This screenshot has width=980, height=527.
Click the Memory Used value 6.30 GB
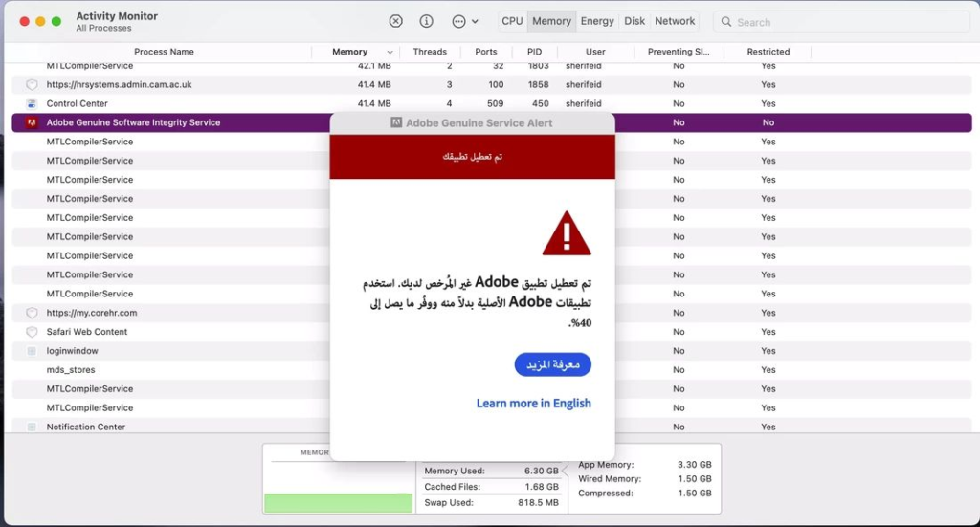[542, 471]
